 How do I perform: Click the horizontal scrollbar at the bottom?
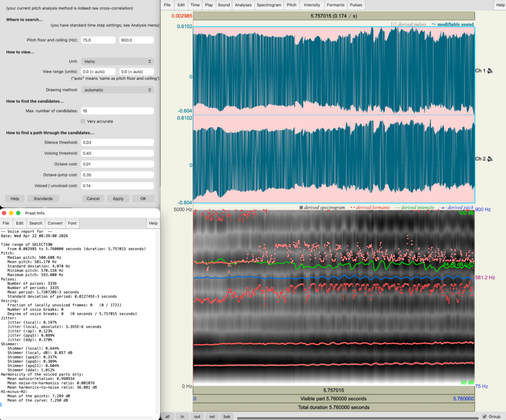tap(358, 418)
